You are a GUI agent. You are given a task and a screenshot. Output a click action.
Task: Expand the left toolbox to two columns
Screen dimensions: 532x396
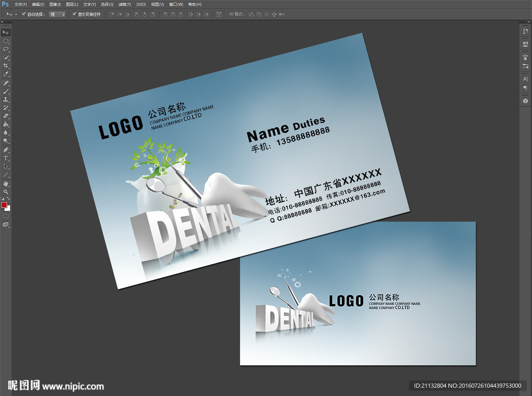(3, 22)
